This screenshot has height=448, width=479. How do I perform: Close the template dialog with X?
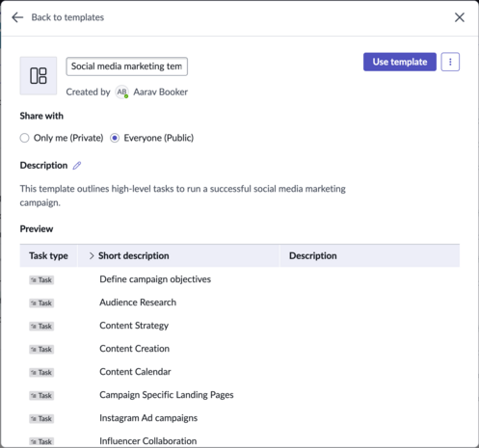[x=460, y=17]
